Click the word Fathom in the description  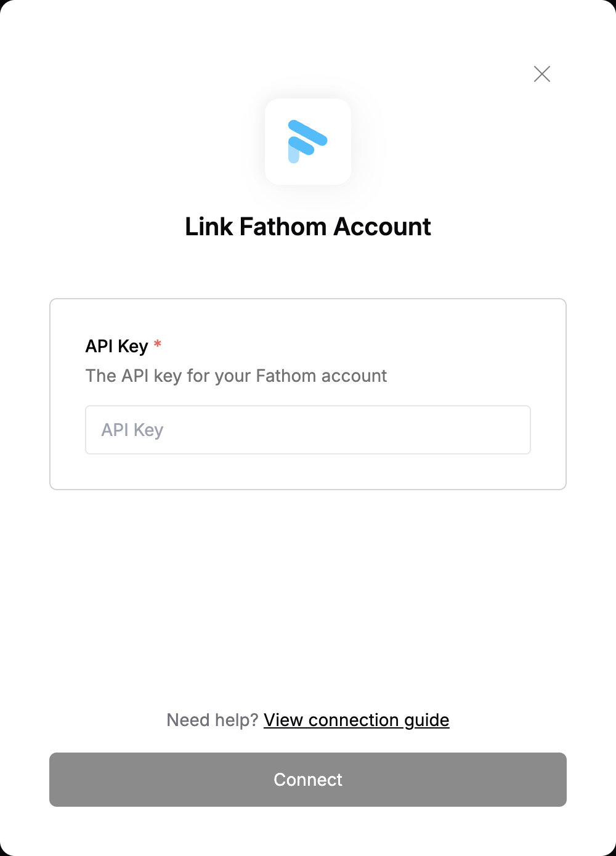(286, 376)
